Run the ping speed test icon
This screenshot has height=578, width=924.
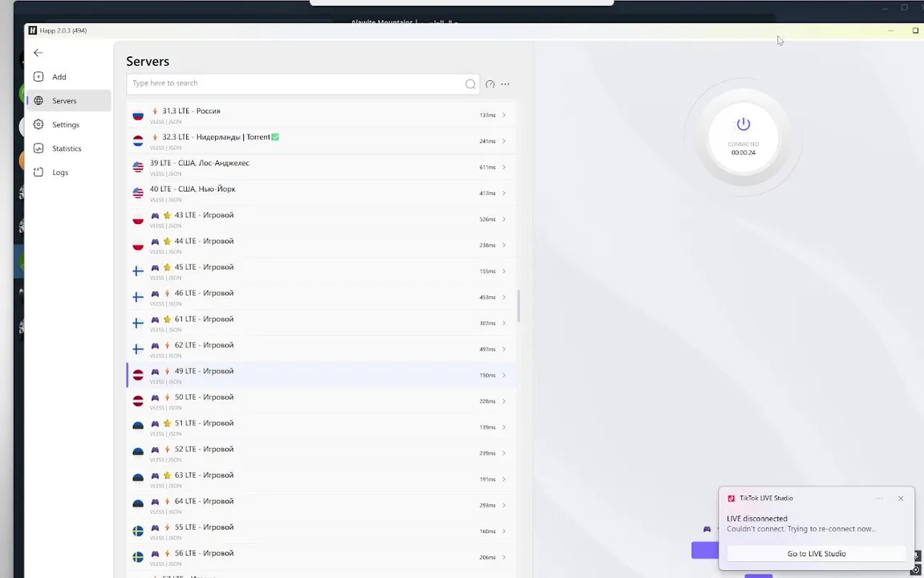pos(490,84)
